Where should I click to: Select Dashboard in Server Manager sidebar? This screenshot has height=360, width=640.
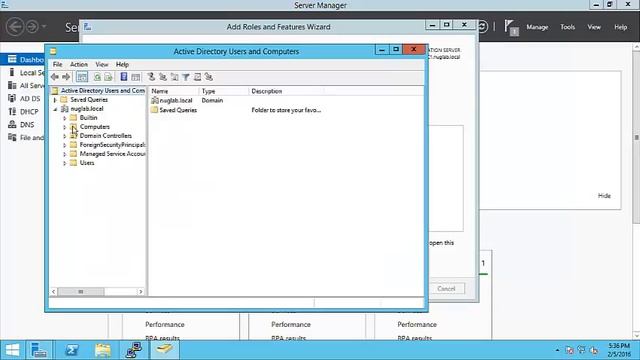23,60
